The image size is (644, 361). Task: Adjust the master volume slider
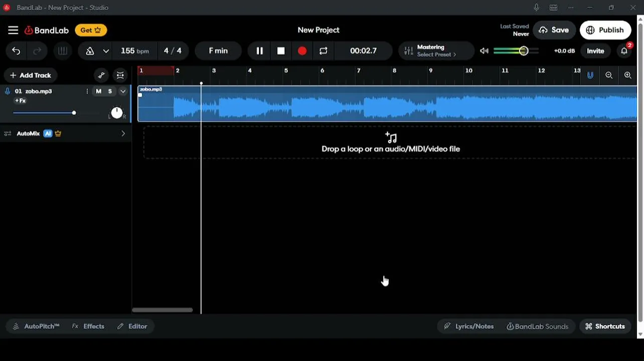516,51
